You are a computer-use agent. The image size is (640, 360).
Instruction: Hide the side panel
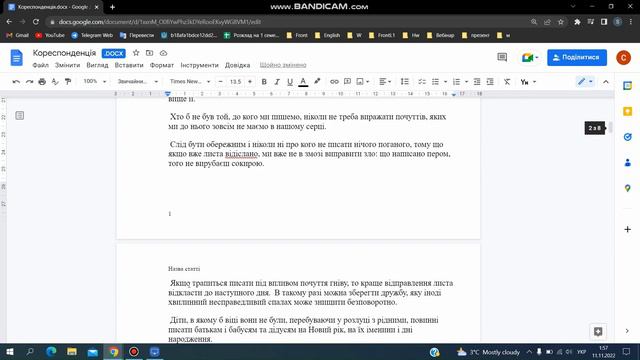tap(627, 331)
